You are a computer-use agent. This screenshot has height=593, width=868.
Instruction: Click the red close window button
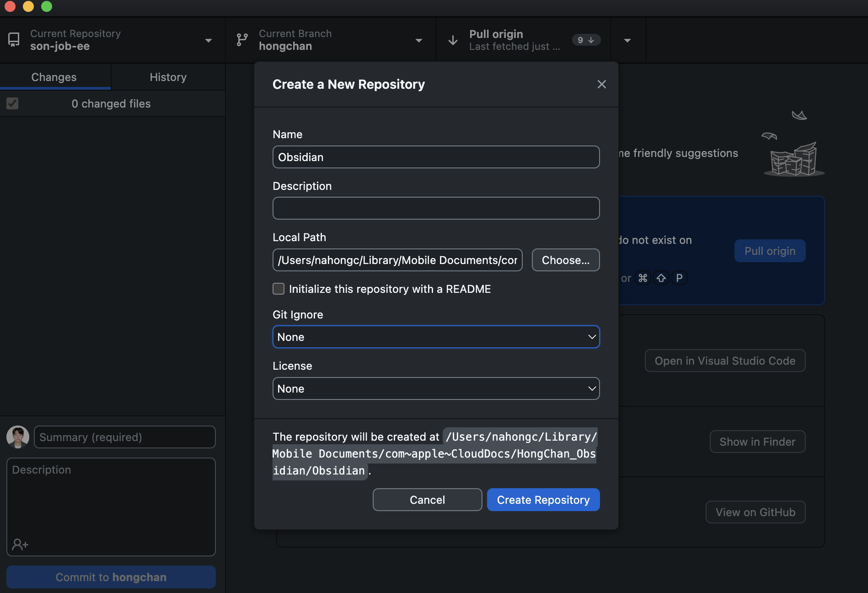tap(10, 6)
